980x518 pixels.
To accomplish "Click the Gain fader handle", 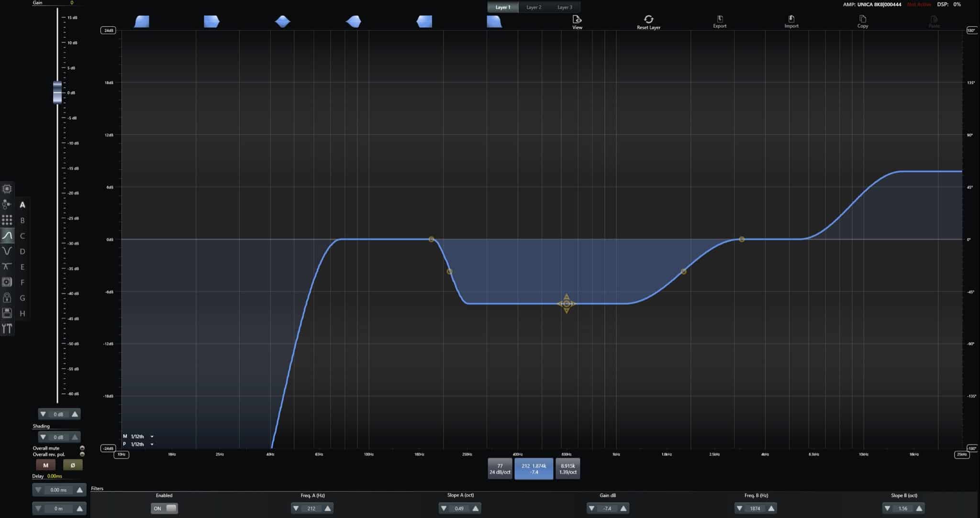I will pos(57,92).
